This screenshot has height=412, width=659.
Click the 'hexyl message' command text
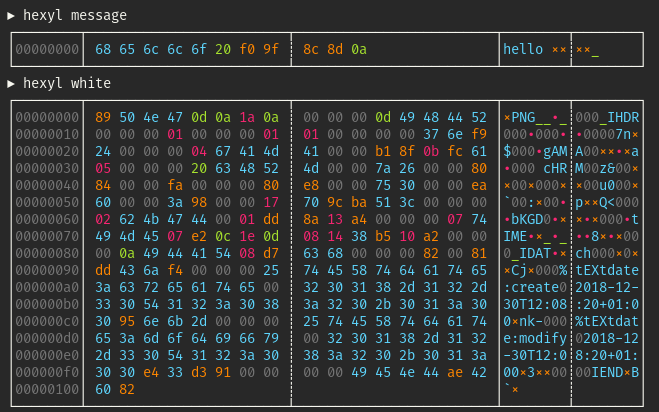point(75,16)
